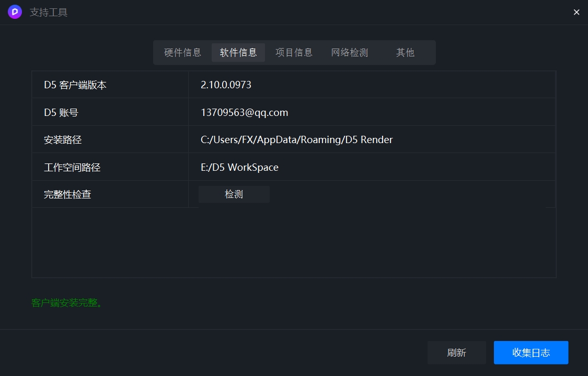Close the 支持工具 window

[577, 13]
